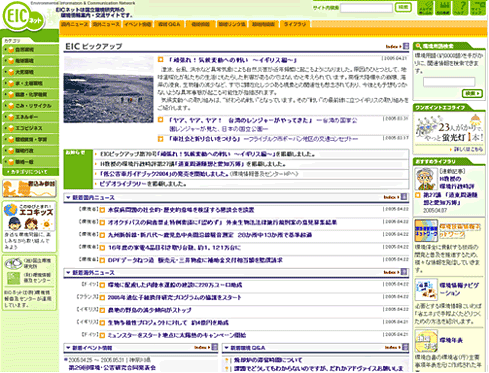Open 環境に配慮した内陸水運船 news headline
The height and width of the screenshot is (373, 489).
(175, 285)
